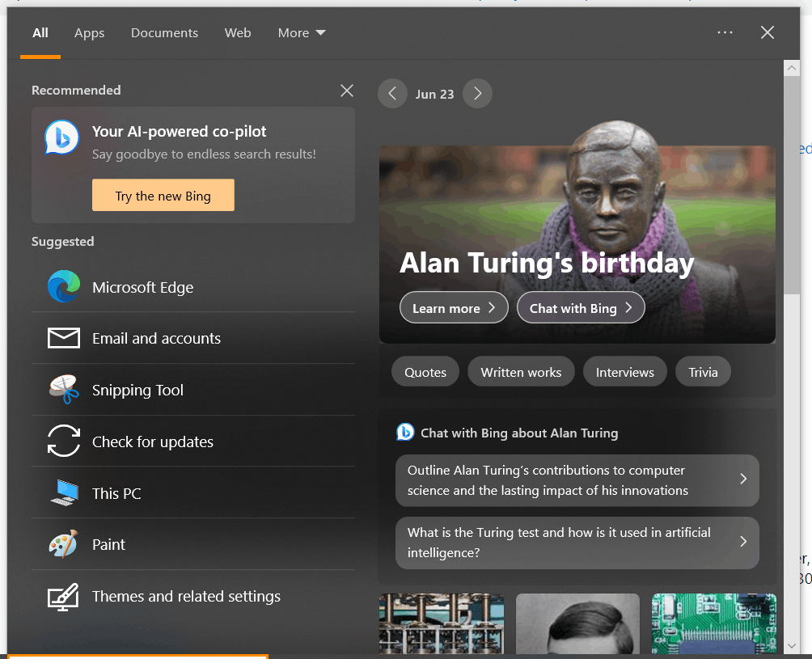Click the scrollbar down arrow
The width and height of the screenshot is (812, 659).
[x=791, y=646]
